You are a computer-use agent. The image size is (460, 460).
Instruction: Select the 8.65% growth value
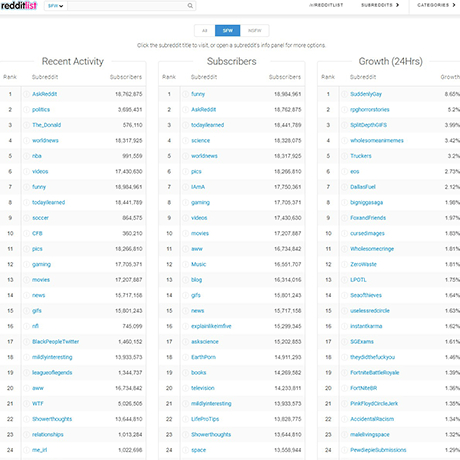[452, 94]
